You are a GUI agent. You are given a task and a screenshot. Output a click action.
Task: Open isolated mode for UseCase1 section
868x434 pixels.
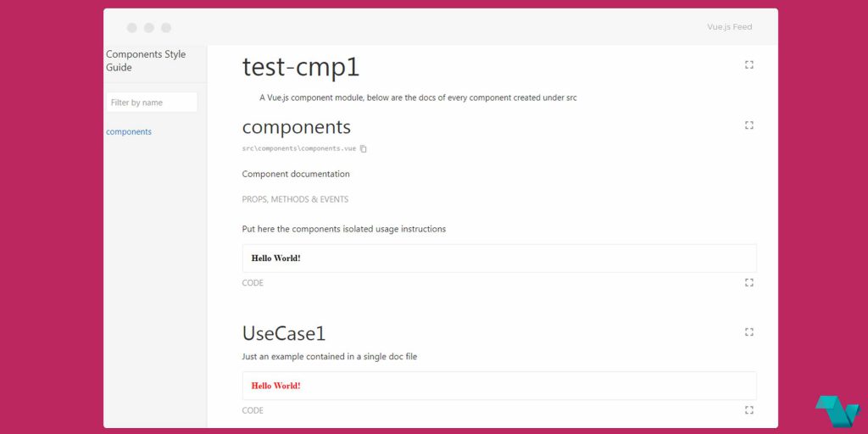749,332
